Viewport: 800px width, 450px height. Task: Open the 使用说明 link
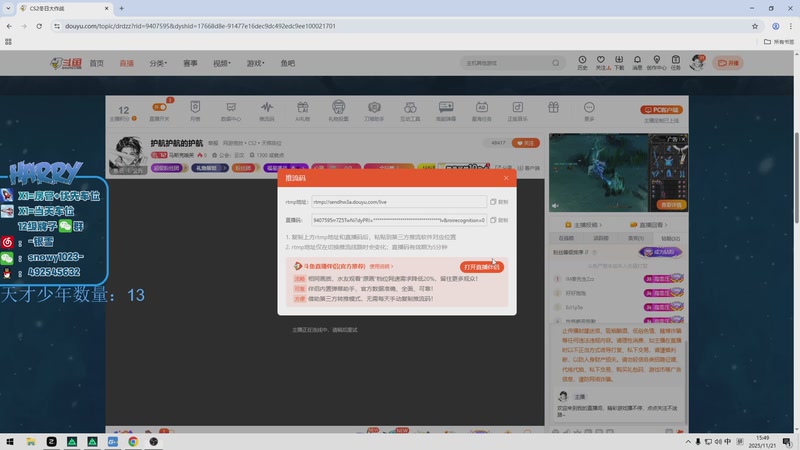coord(381,266)
